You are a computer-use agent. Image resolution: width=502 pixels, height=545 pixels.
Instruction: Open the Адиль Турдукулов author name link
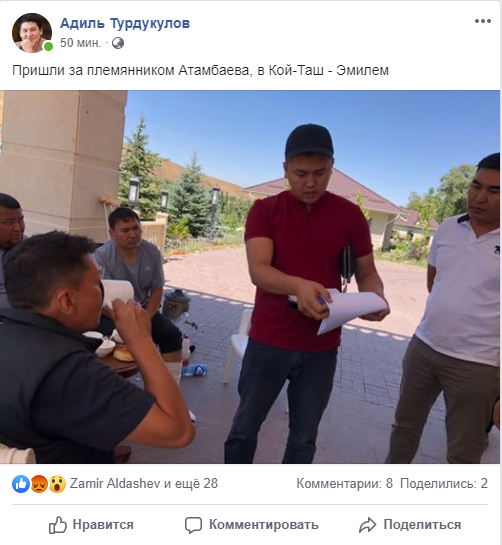point(125,23)
